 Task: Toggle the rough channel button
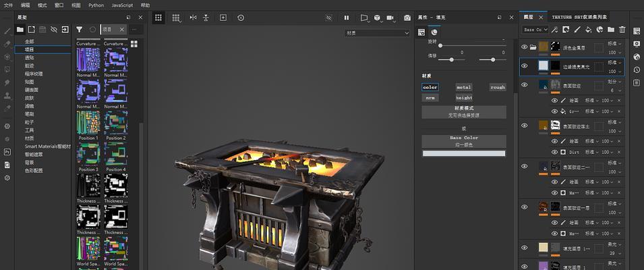point(498,87)
